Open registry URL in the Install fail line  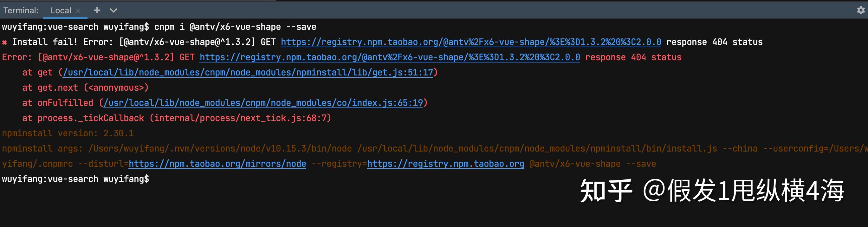pos(471,42)
